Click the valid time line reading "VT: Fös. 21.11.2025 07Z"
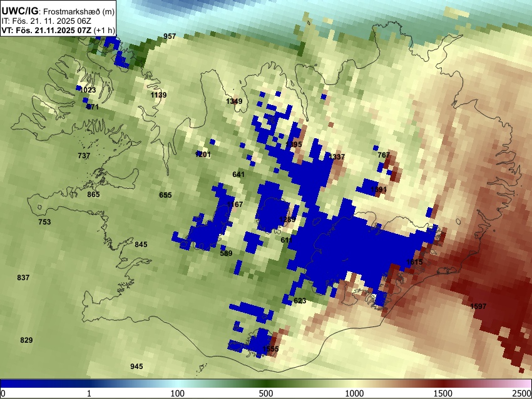This screenshot has width=532, height=399. 46,30
